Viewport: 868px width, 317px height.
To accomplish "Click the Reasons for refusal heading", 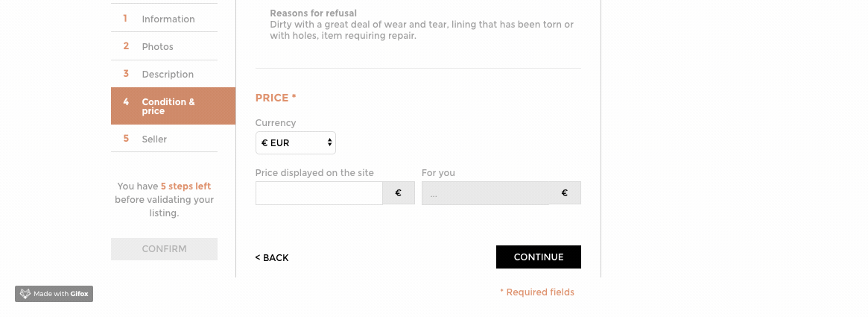I will 314,13.
